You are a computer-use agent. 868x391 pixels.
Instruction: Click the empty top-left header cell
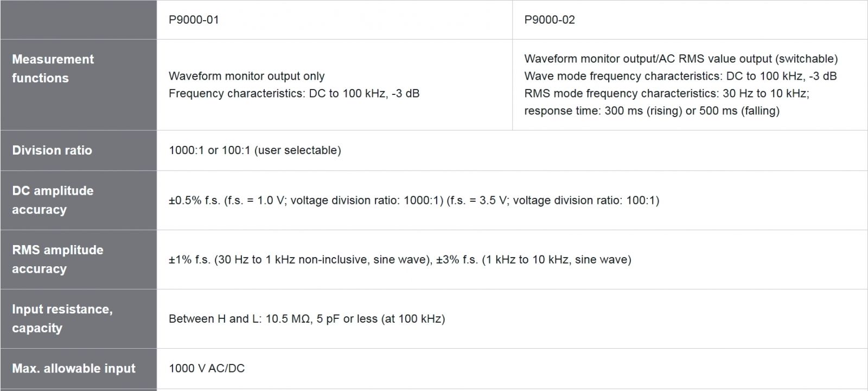click(78, 20)
